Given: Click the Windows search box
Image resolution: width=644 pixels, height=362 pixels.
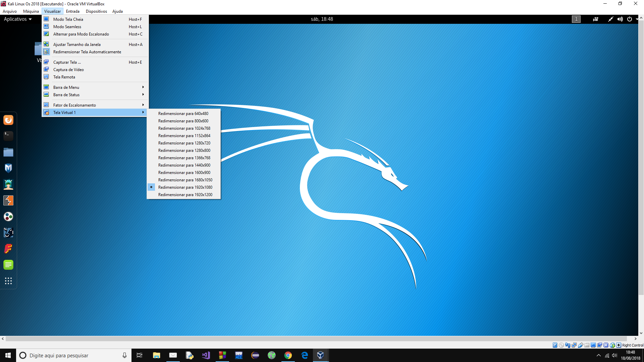Looking at the screenshot, I should click(x=73, y=355).
